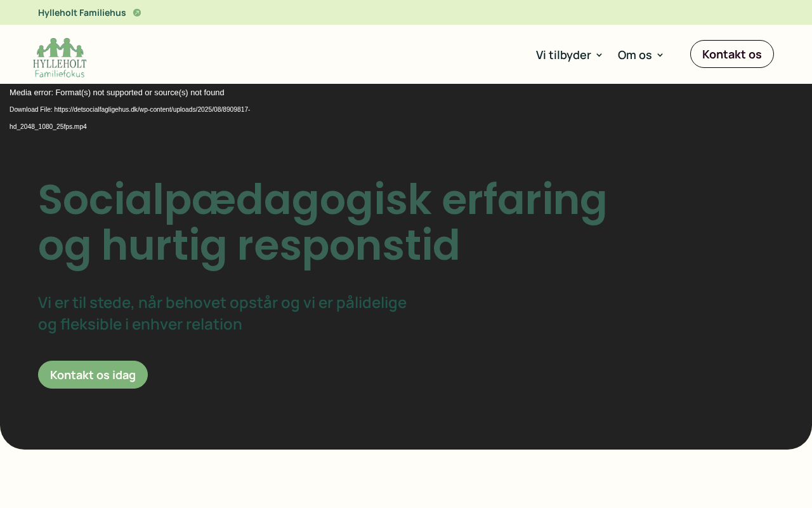The width and height of the screenshot is (812, 508).
Task: Expand the Om os chevron
Action: click(x=660, y=55)
